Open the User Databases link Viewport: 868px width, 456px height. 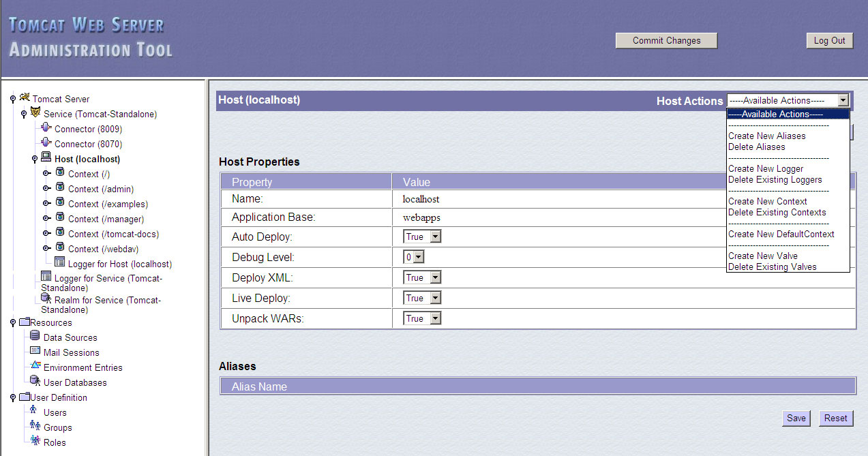point(75,382)
